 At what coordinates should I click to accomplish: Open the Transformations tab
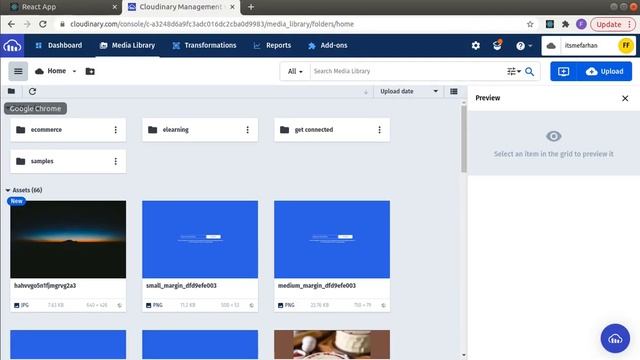coord(204,45)
